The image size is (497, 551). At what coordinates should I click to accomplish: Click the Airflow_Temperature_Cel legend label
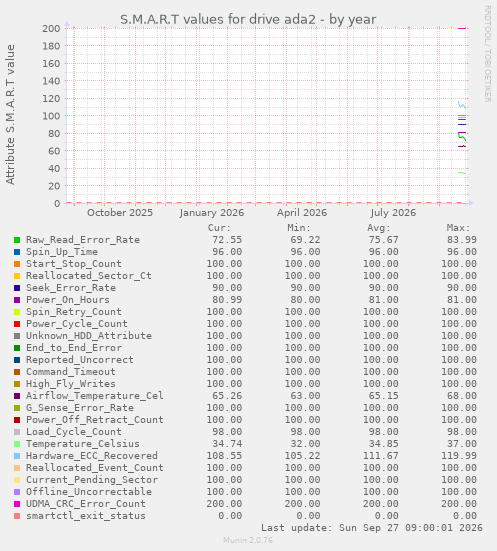tap(95, 396)
